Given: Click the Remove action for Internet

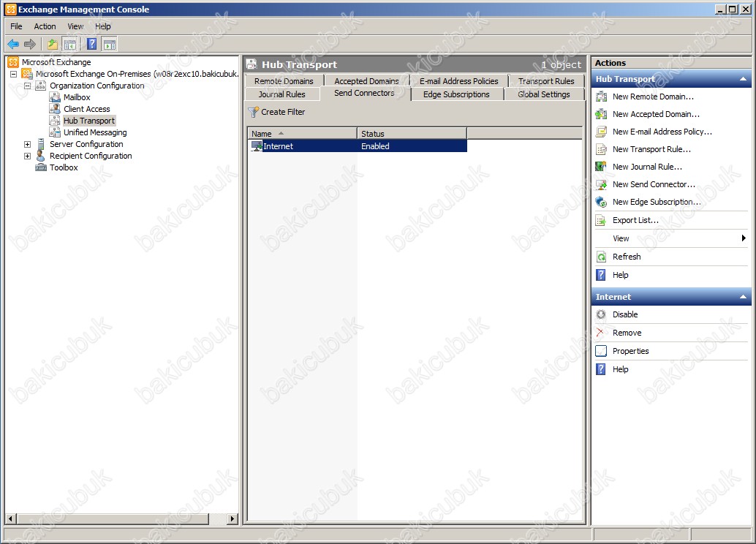Looking at the screenshot, I should point(627,333).
